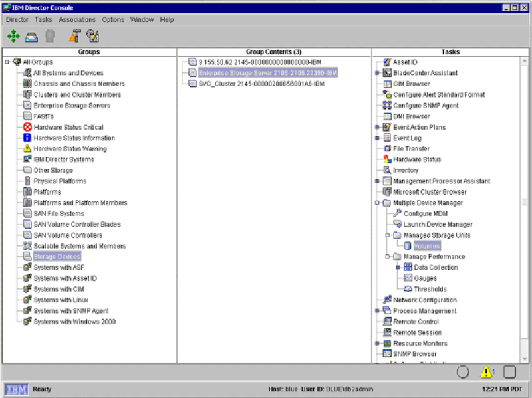Select the Enterprise Storage Servers group
Screen dimensions: 532x398
(72, 106)
